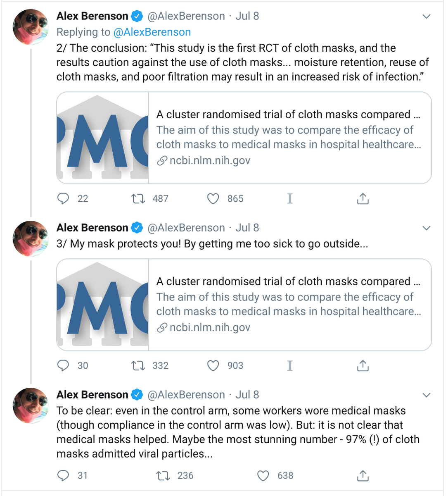448x496 pixels.
Task: Retweet the tweet with 487 retweets
Action: click(138, 199)
